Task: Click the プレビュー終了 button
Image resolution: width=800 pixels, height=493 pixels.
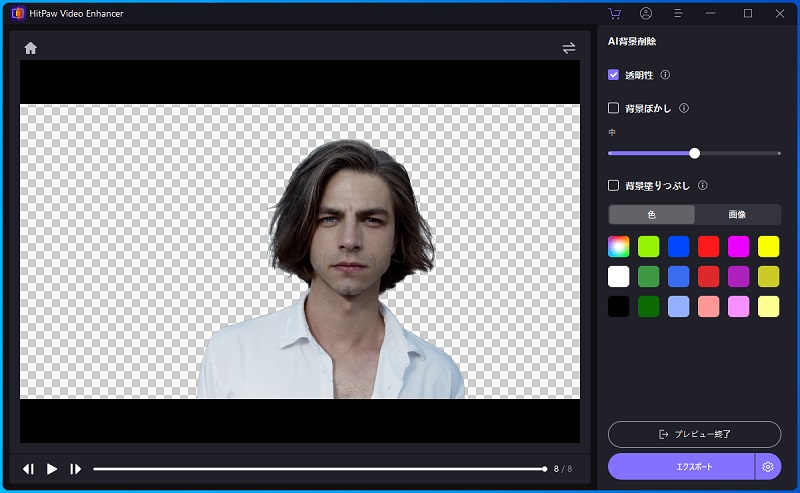Action: (694, 434)
